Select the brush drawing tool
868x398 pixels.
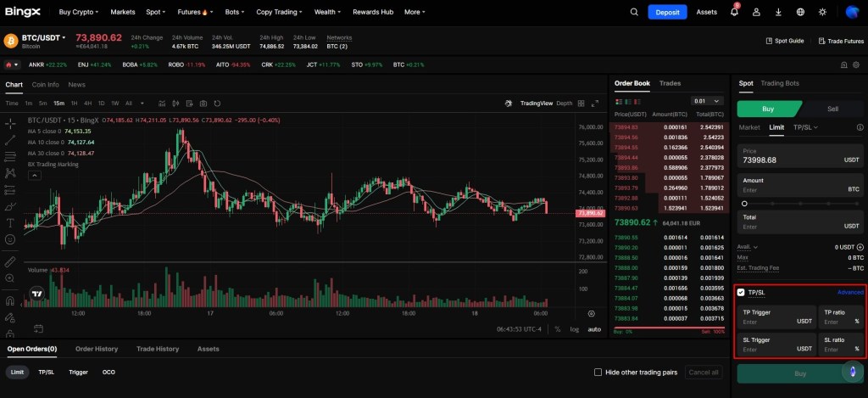pos(10,207)
